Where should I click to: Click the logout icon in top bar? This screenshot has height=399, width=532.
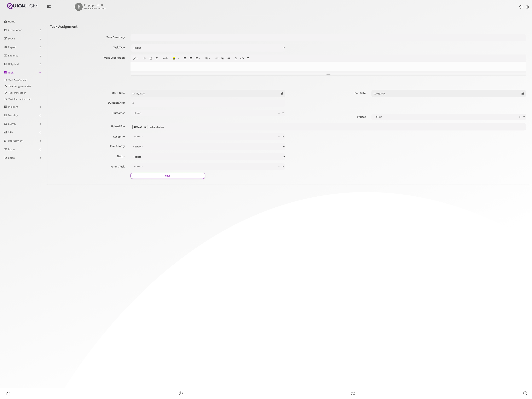click(x=521, y=7)
